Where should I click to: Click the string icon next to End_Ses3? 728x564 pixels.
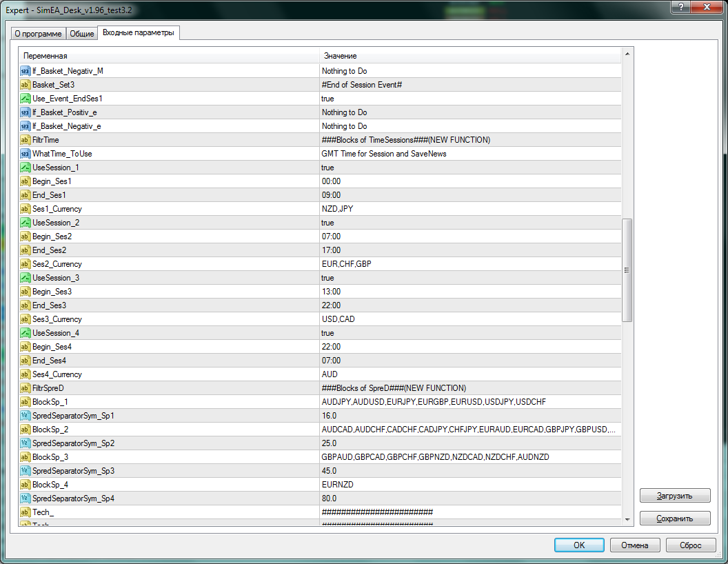(x=25, y=305)
